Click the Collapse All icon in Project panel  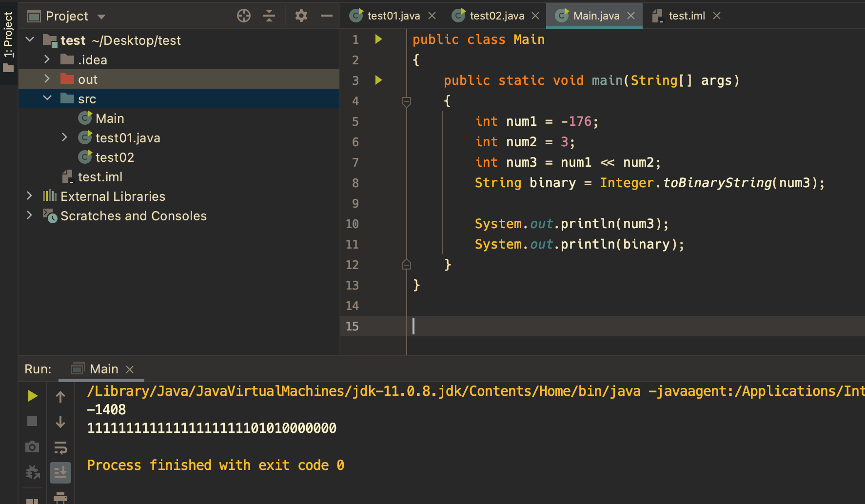pyautogui.click(x=269, y=16)
